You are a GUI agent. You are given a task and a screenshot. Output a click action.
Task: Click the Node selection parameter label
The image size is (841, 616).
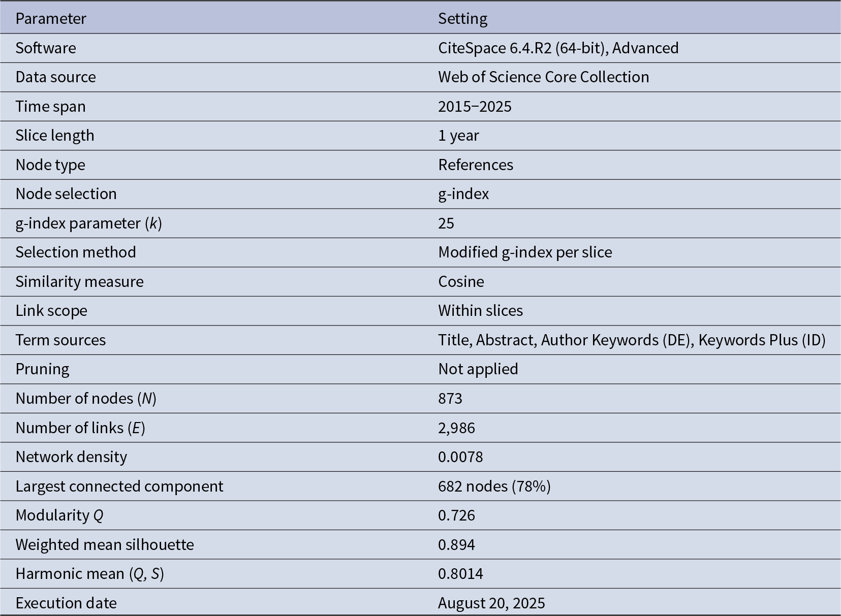pyautogui.click(x=66, y=193)
